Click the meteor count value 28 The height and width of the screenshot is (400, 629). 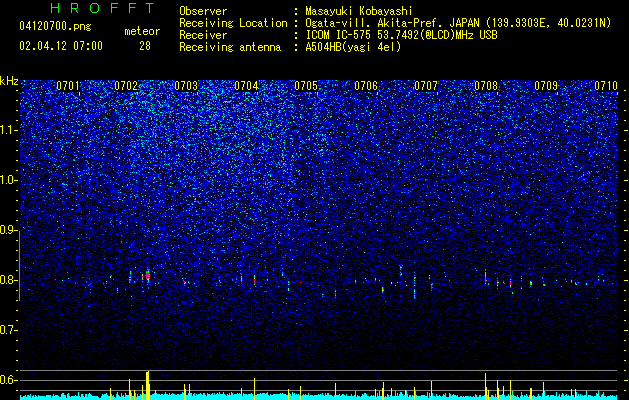pyautogui.click(x=145, y=46)
